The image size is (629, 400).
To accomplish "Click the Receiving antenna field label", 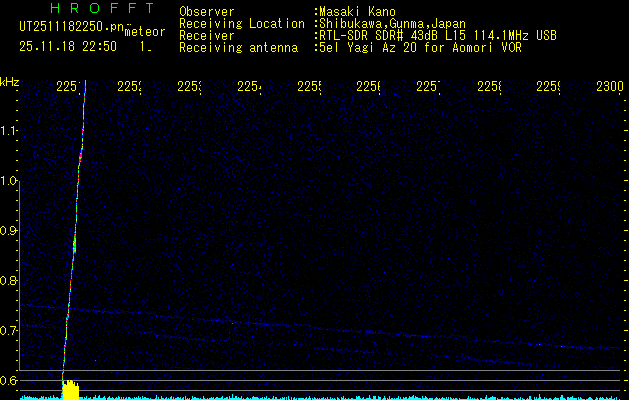I will (238, 47).
